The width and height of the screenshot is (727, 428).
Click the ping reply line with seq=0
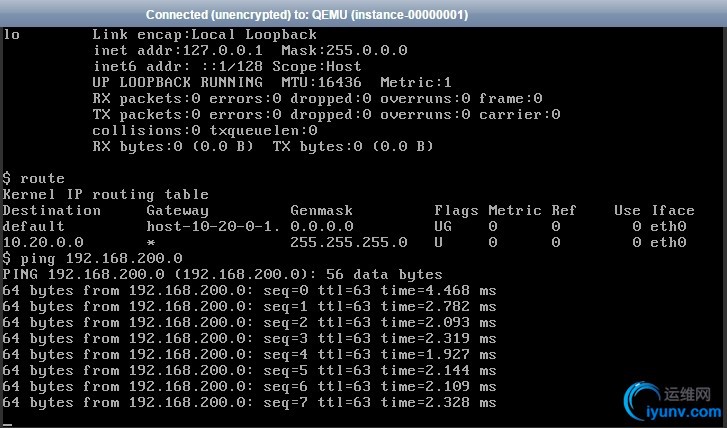coord(249,291)
